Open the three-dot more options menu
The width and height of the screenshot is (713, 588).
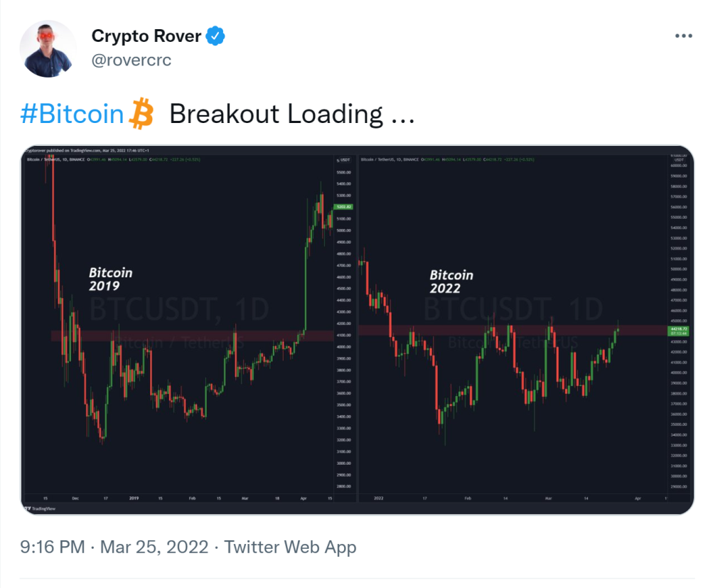point(683,36)
